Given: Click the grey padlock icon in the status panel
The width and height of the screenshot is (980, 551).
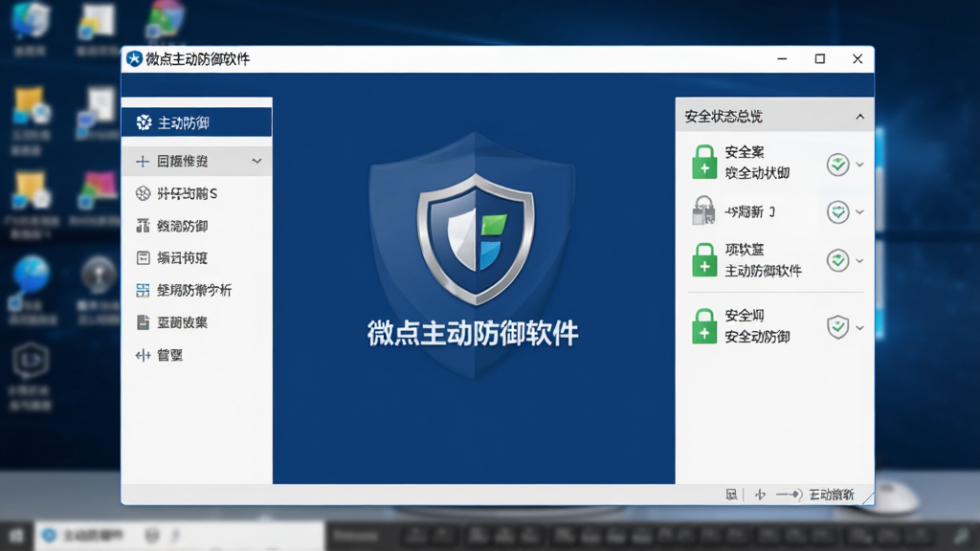Looking at the screenshot, I should (703, 210).
